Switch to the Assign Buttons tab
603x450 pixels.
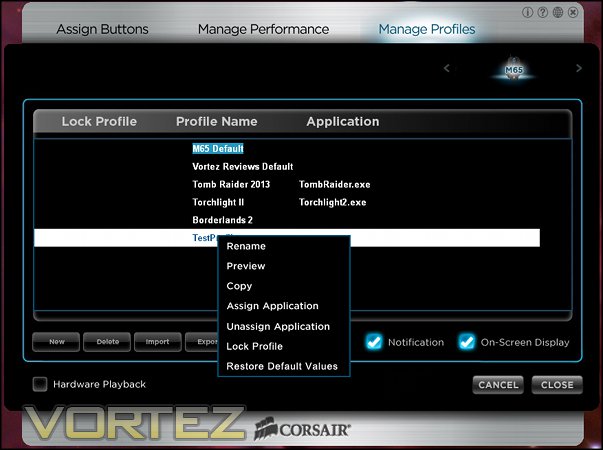pyautogui.click(x=102, y=29)
